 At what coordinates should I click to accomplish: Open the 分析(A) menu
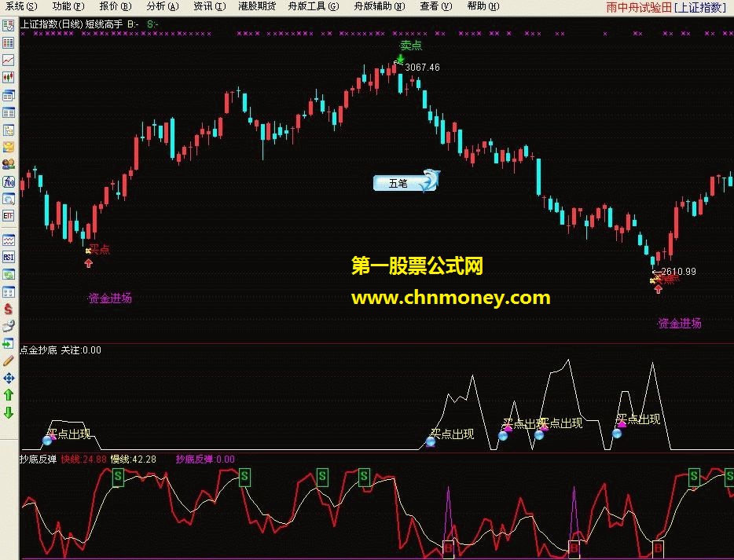point(163,6)
